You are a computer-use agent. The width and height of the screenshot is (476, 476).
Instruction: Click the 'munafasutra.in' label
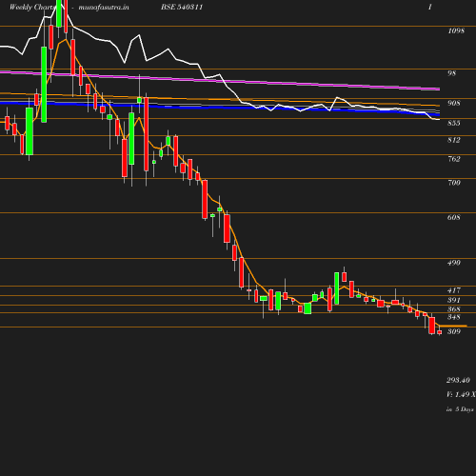coord(104,7)
